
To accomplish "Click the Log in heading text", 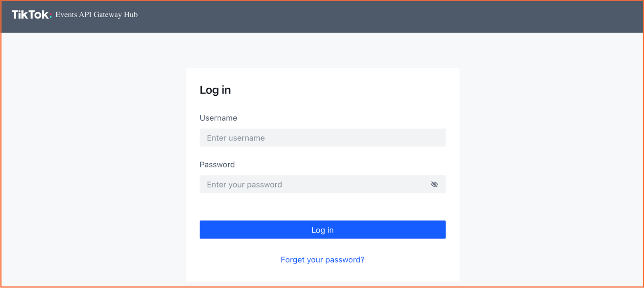I will 215,90.
